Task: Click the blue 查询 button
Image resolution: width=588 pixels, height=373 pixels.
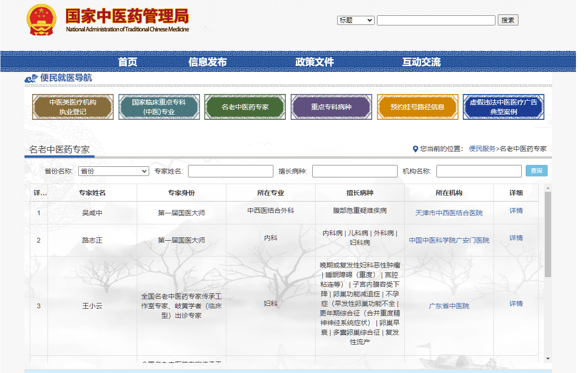Action: pyautogui.click(x=537, y=171)
